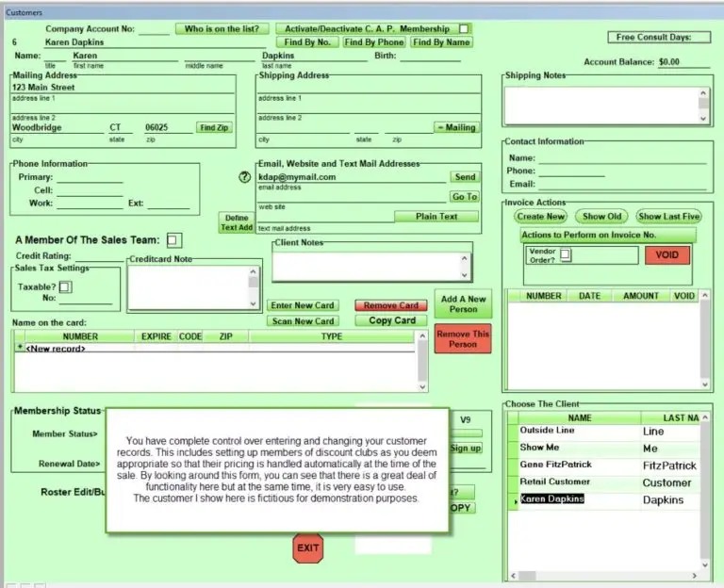Click the Plain Text button

(436, 217)
